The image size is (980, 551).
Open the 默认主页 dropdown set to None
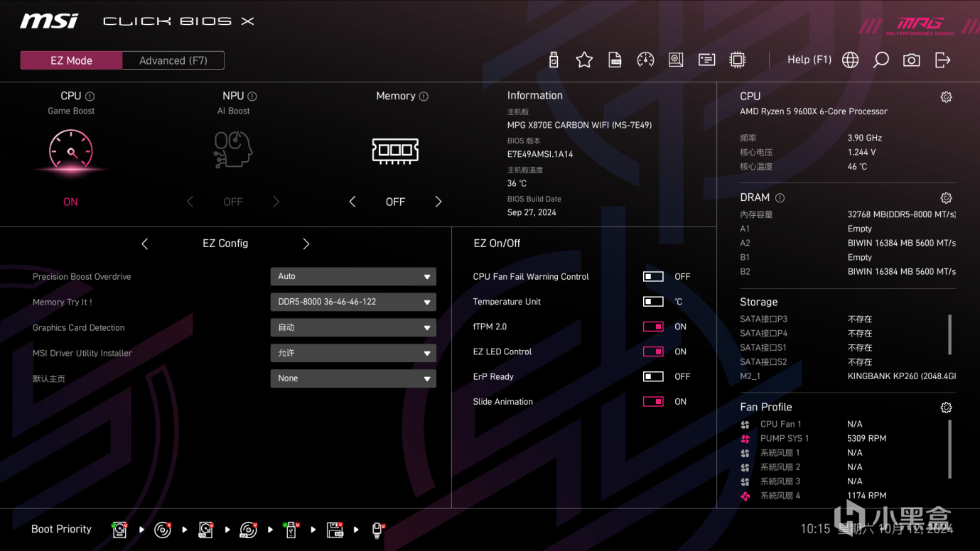click(x=353, y=378)
